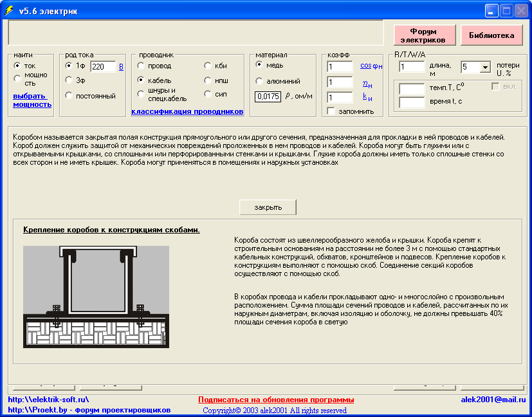
Task: Select the 'мощность' radio button
Action: (17, 79)
